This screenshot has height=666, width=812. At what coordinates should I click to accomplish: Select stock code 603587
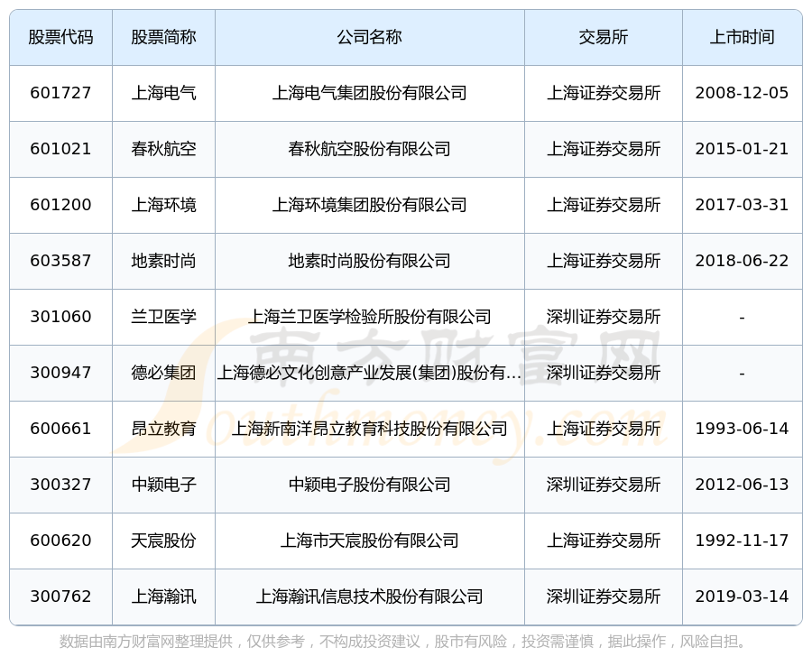click(x=60, y=261)
